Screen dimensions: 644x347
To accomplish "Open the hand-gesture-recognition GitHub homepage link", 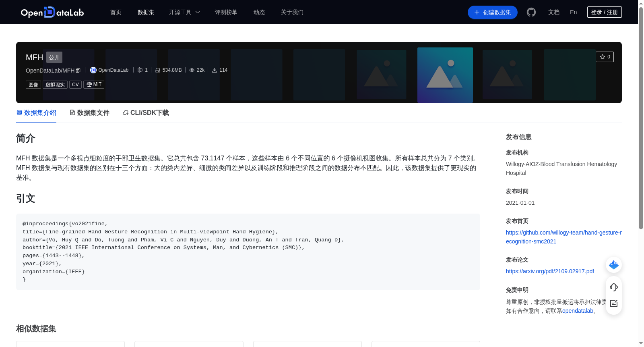I will click(563, 237).
